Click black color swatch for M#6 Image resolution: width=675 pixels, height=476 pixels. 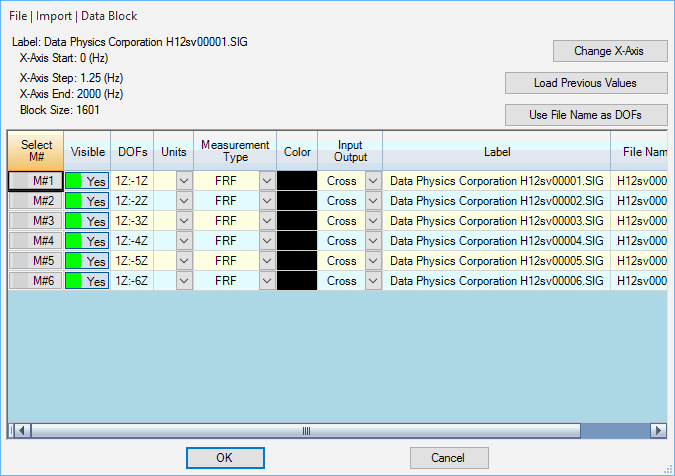coord(297,281)
